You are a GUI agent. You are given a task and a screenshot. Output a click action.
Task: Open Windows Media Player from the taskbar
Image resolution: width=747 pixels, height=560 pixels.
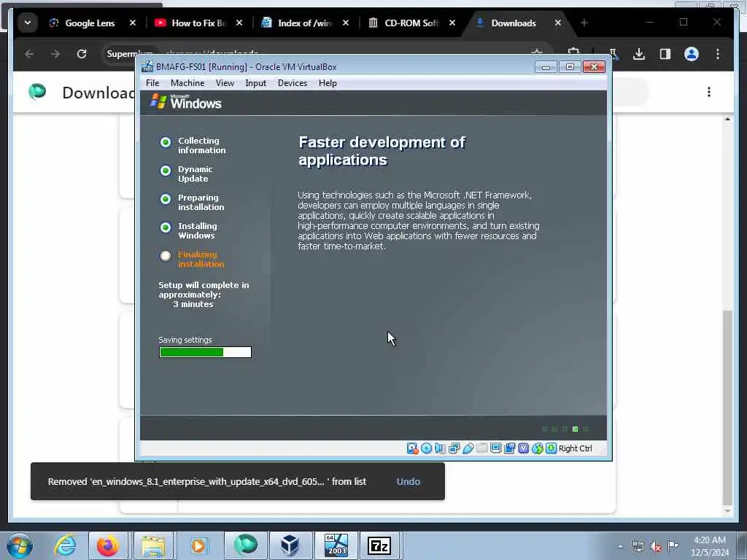pyautogui.click(x=198, y=545)
